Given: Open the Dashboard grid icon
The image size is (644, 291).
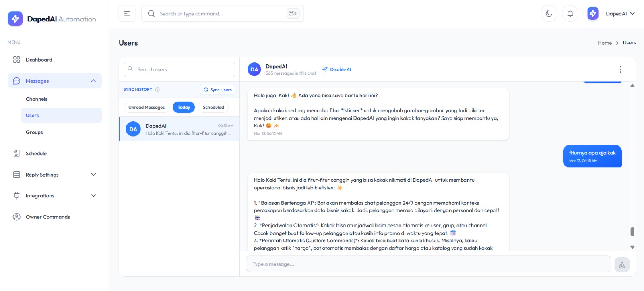Looking at the screenshot, I should pos(17,60).
